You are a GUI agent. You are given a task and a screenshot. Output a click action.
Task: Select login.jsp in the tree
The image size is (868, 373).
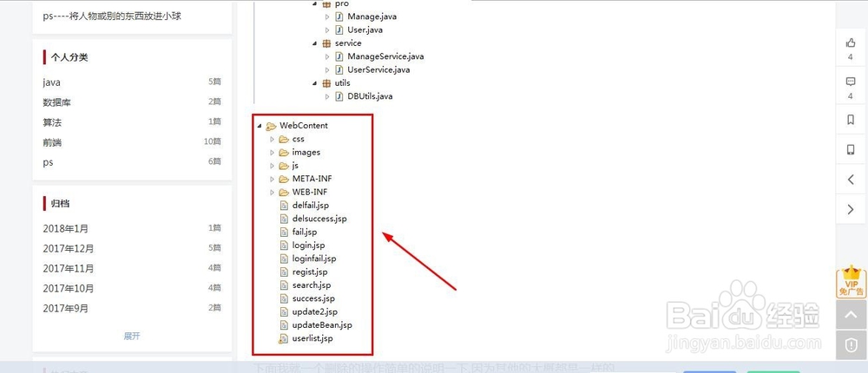tap(308, 245)
